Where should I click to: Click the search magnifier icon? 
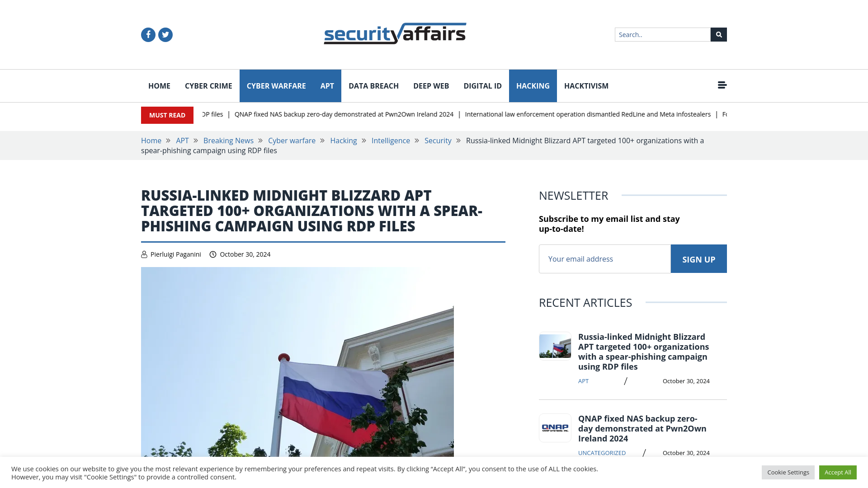click(x=718, y=34)
